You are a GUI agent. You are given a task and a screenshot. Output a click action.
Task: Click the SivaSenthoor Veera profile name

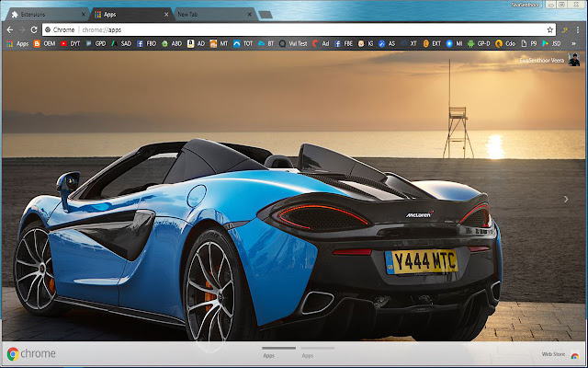(x=542, y=60)
